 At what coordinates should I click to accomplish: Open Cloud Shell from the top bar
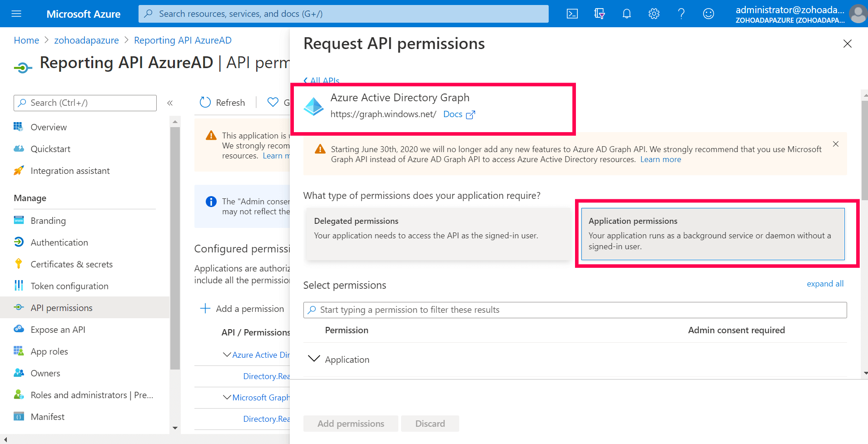pyautogui.click(x=572, y=14)
